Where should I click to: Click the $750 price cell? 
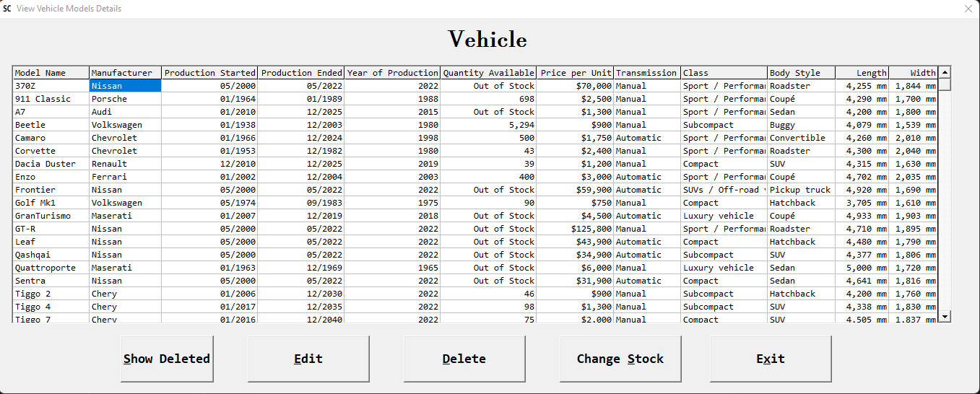[576, 203]
